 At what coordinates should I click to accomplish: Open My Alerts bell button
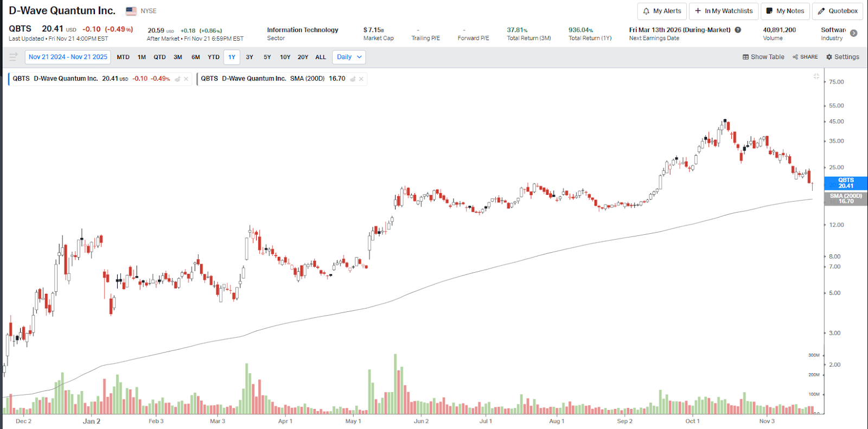click(662, 11)
